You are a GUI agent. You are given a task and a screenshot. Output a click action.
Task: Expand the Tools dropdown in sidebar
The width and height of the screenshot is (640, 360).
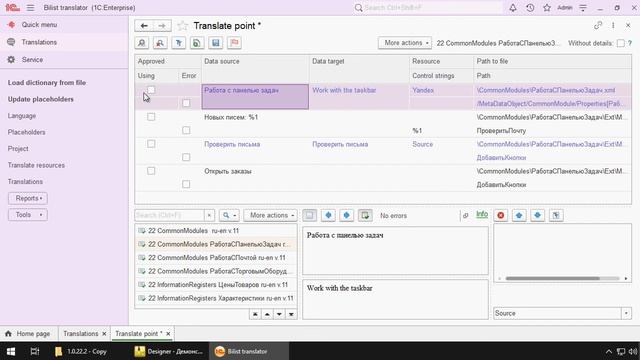[x=28, y=215]
